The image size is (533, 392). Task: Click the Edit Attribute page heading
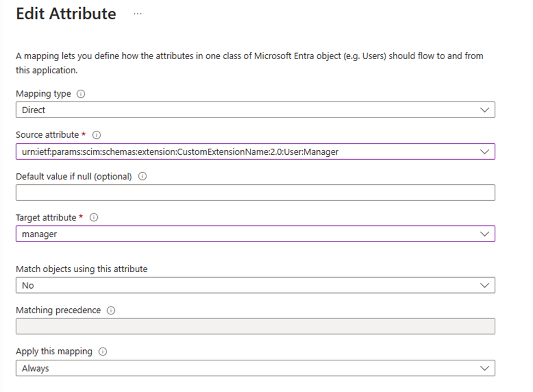coord(66,14)
